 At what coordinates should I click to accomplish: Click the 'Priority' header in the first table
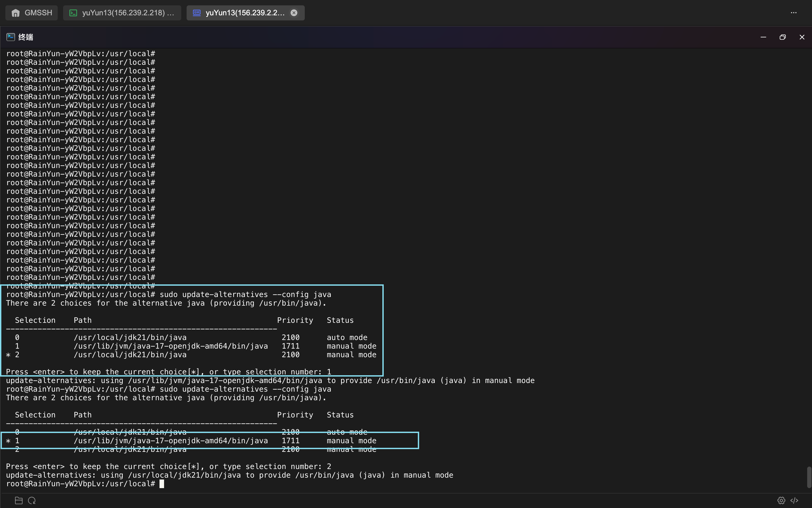point(295,320)
